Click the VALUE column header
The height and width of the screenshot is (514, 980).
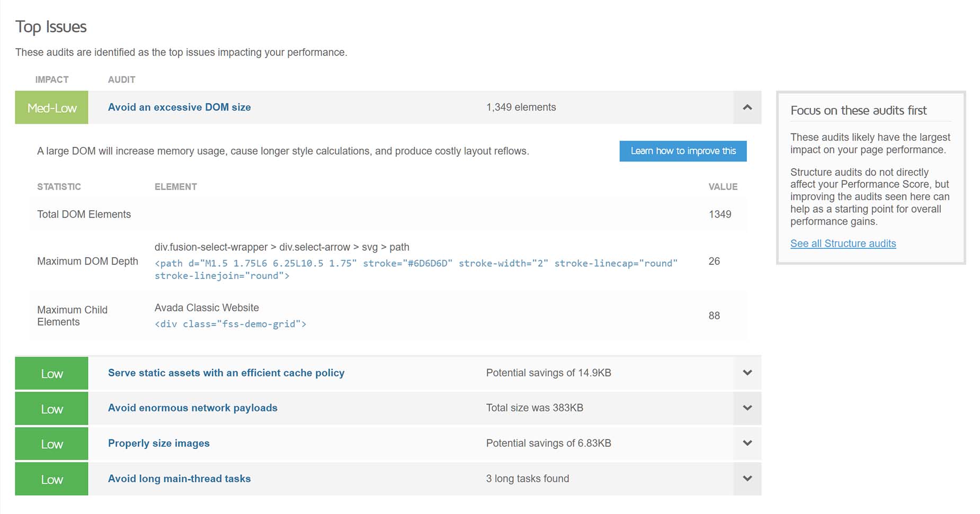coord(723,187)
